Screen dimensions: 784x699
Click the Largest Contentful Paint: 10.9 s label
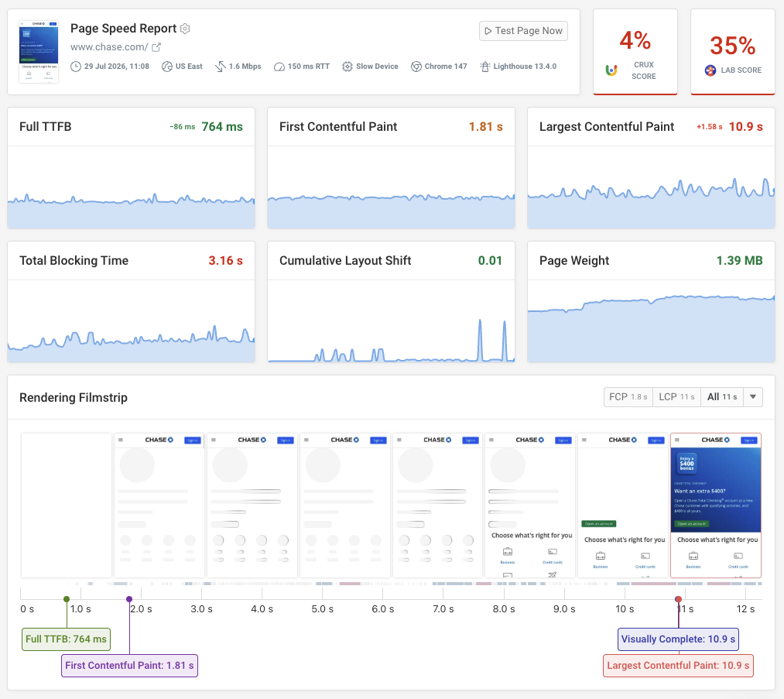point(678,666)
